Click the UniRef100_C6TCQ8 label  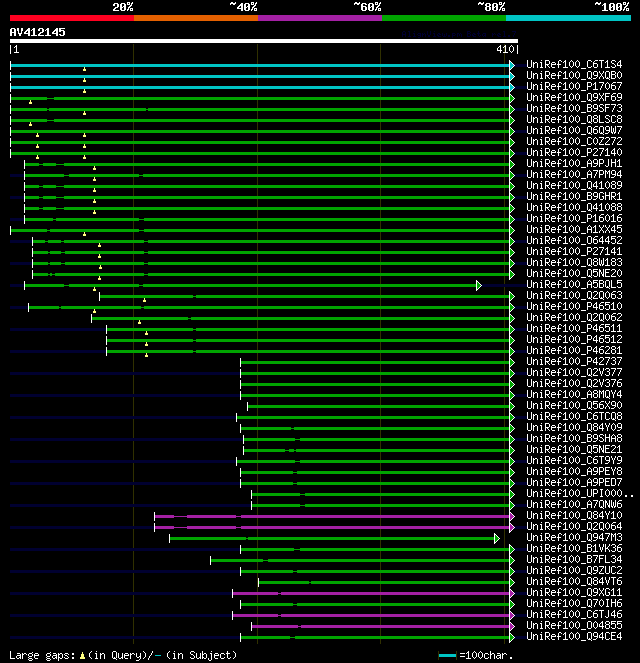[x=574, y=416]
